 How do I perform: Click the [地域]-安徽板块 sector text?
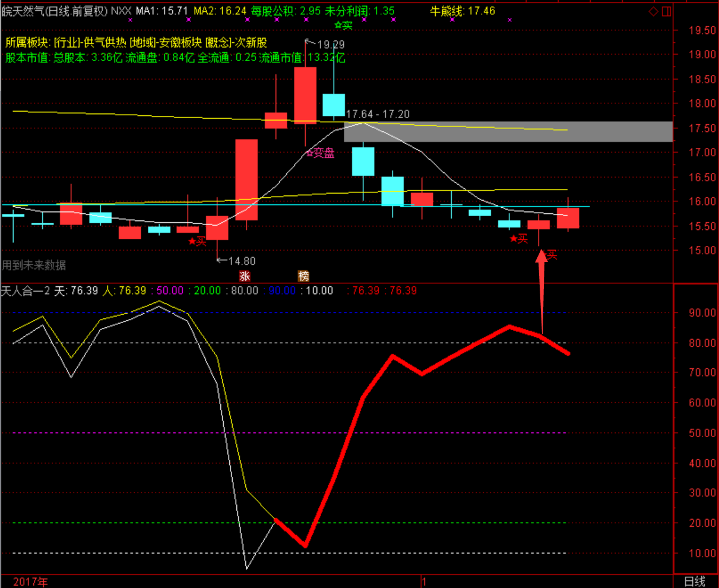coord(166,43)
